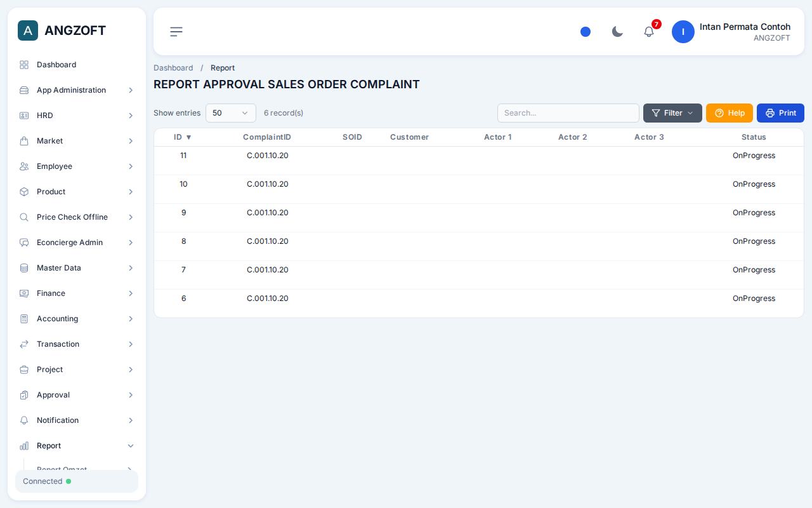Viewport: 812px width, 508px height.
Task: Click the Project briefcase icon
Action: (24, 370)
